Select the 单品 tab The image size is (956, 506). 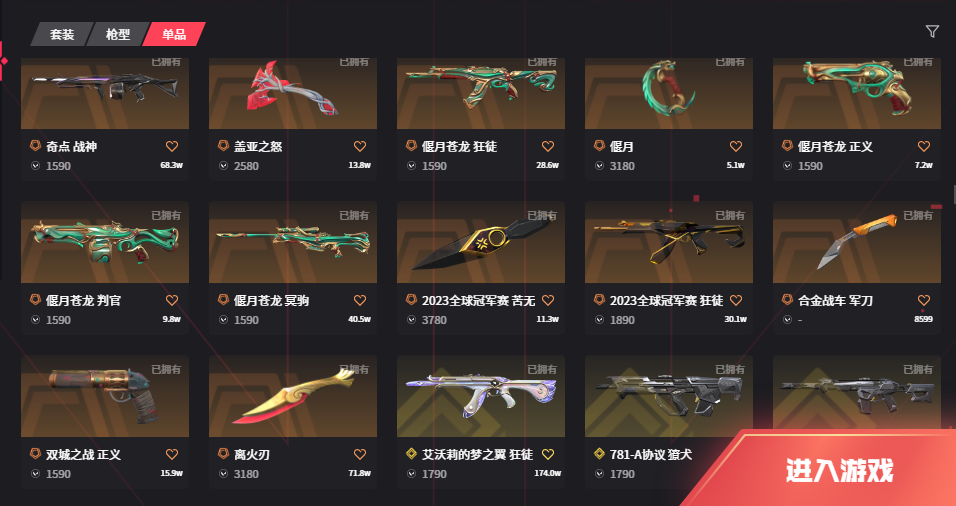174,34
